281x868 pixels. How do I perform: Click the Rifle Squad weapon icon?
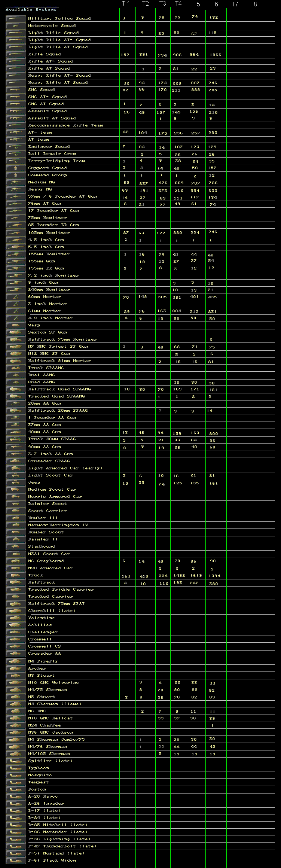pos(16,54)
